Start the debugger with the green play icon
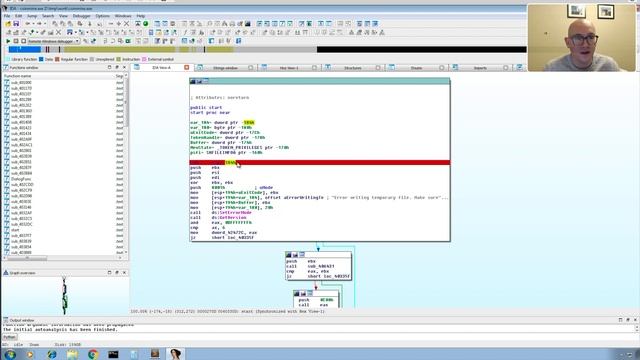640x360 pixels. (x=8, y=41)
